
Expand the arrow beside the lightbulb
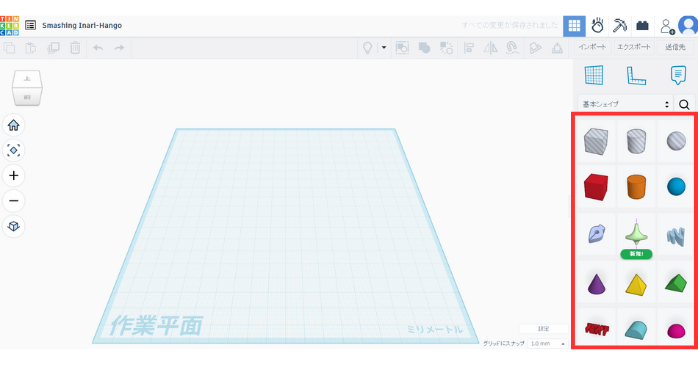(384, 47)
